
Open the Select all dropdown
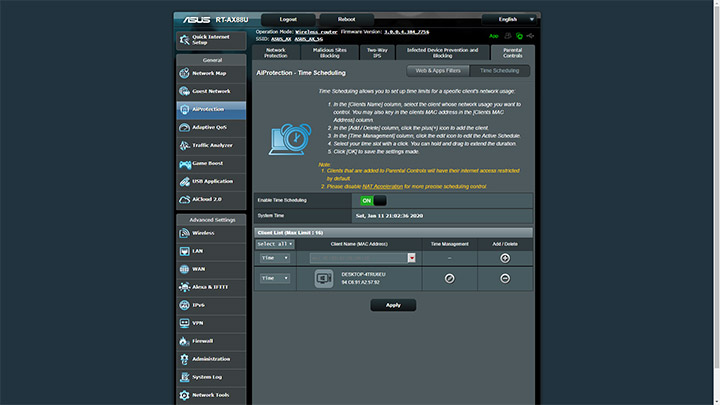[x=275, y=244]
